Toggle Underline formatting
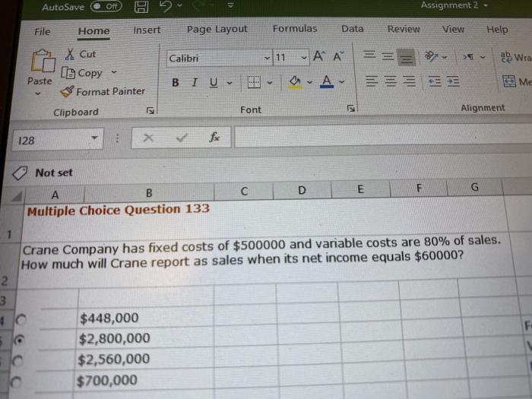This screenshot has width=532, height=399. 214,82
